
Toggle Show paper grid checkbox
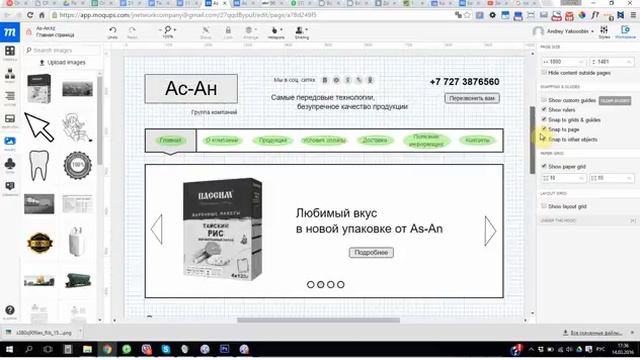pyautogui.click(x=544, y=167)
